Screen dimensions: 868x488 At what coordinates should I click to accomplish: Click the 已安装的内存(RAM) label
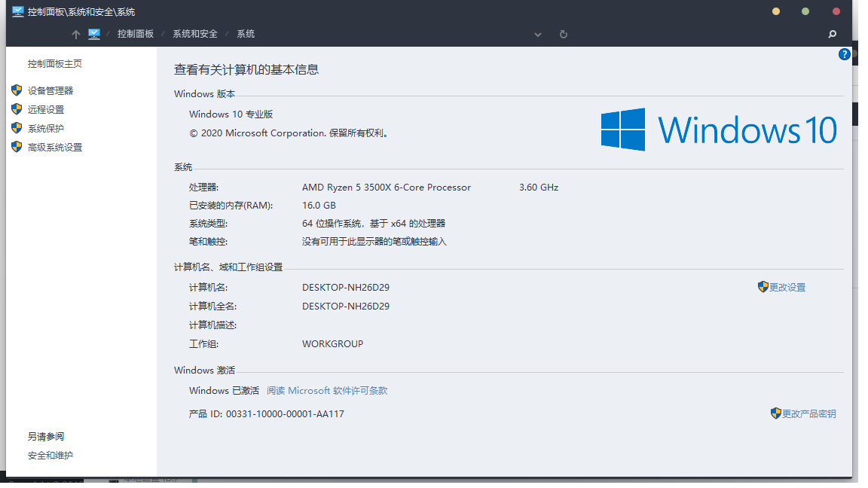point(231,206)
